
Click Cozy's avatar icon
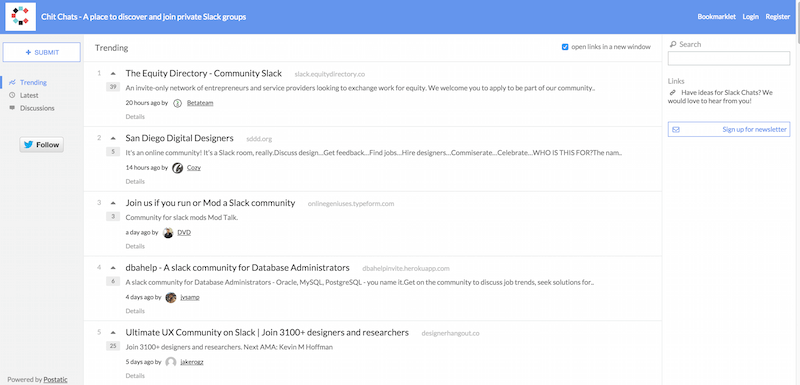pos(178,168)
